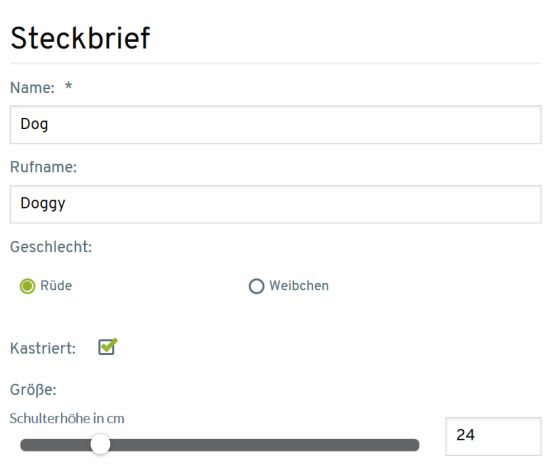Click the Größe label

point(33,390)
